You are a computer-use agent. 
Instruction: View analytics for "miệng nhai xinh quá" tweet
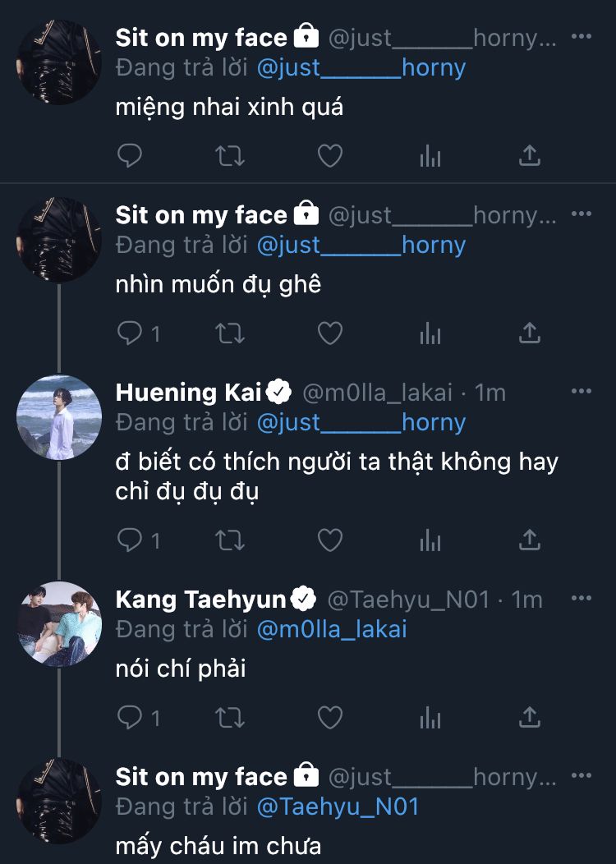(430, 156)
